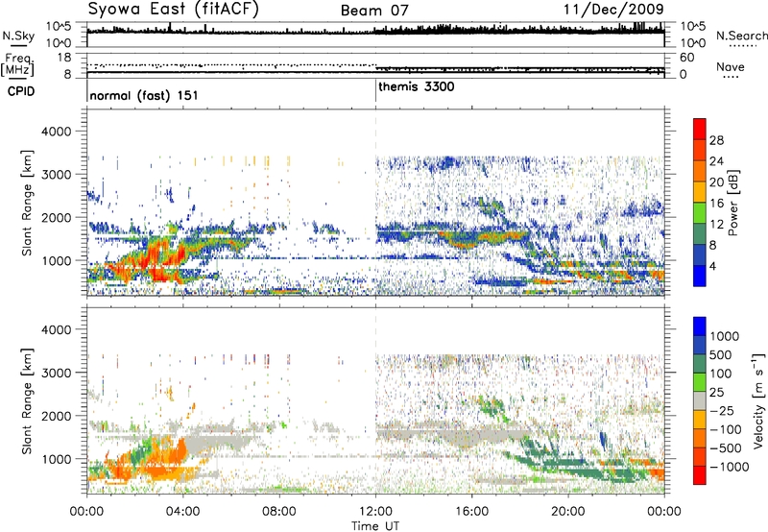Click the 'Slant Range [km]' label of power panel
The image size is (768, 532).
tap(27, 204)
